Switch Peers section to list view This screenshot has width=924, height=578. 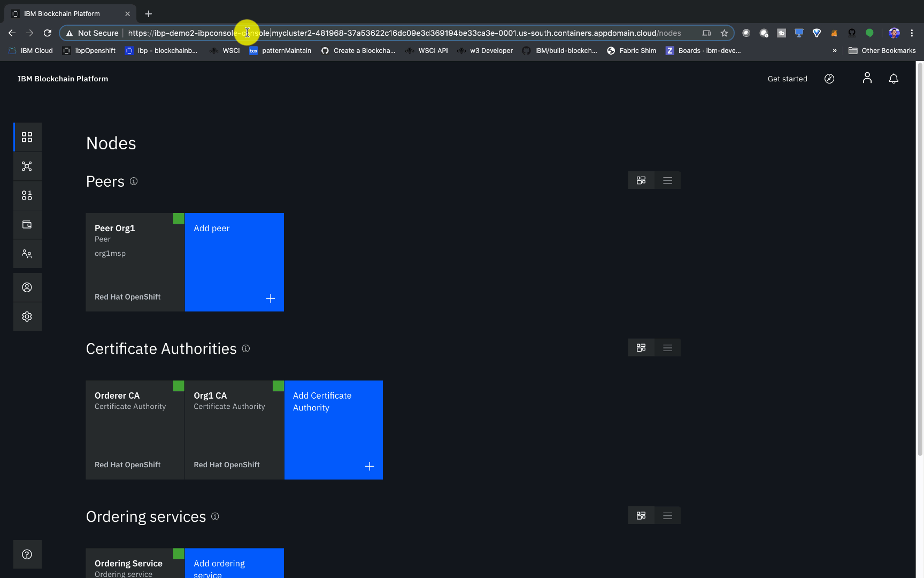click(x=668, y=180)
